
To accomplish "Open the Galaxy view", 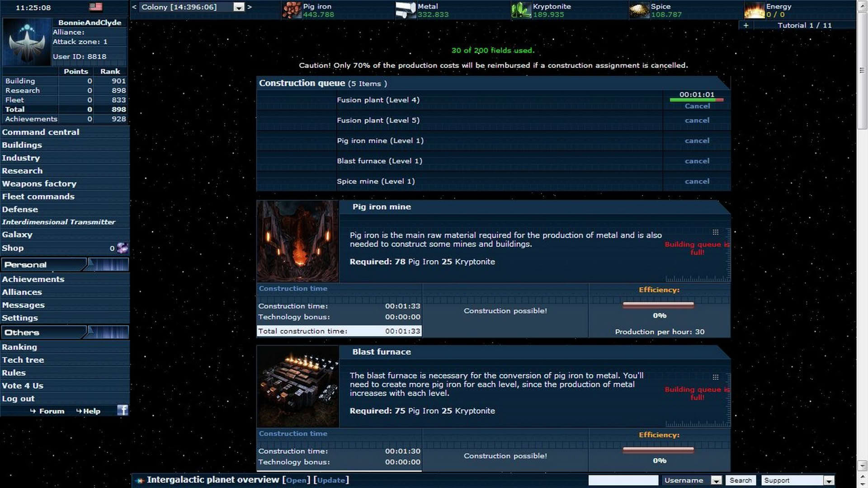I will point(17,235).
